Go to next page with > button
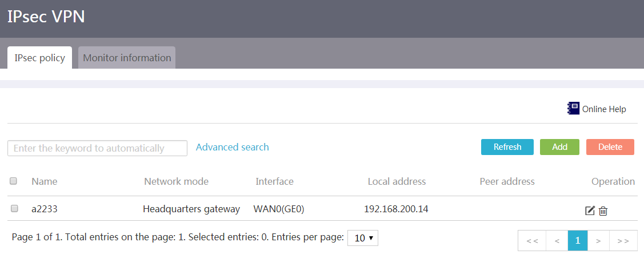Image resolution: width=644 pixels, height=262 pixels. coord(598,241)
